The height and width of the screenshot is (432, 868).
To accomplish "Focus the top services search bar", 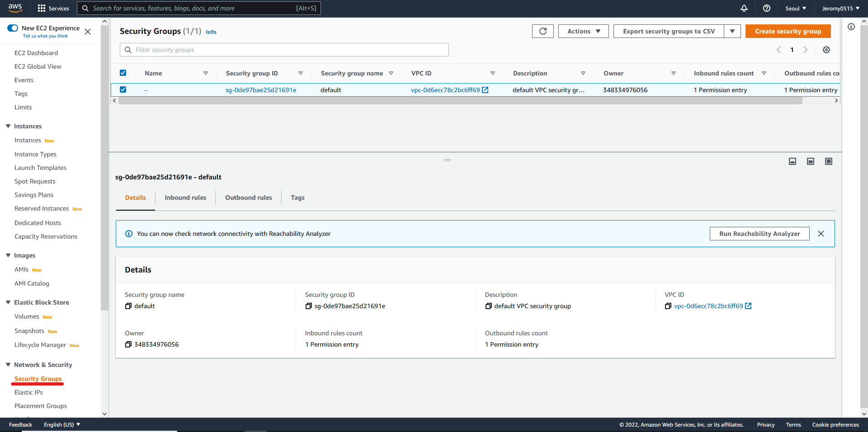I will pyautogui.click(x=199, y=8).
